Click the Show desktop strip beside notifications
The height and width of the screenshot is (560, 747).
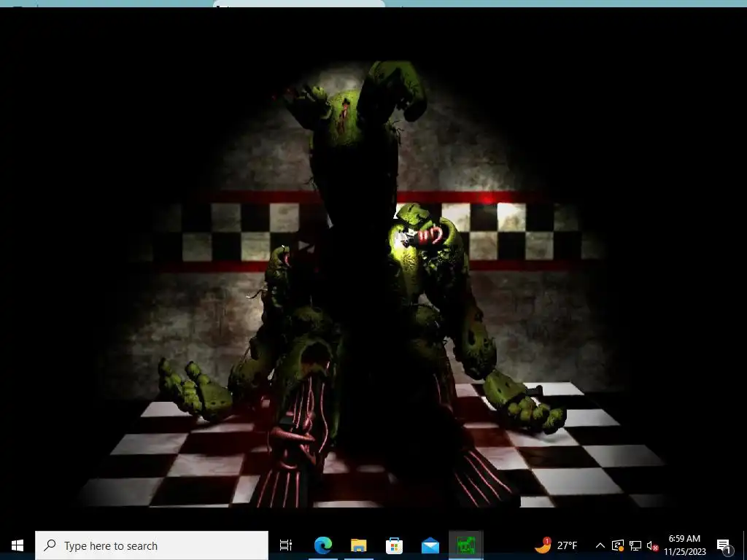[x=743, y=545]
